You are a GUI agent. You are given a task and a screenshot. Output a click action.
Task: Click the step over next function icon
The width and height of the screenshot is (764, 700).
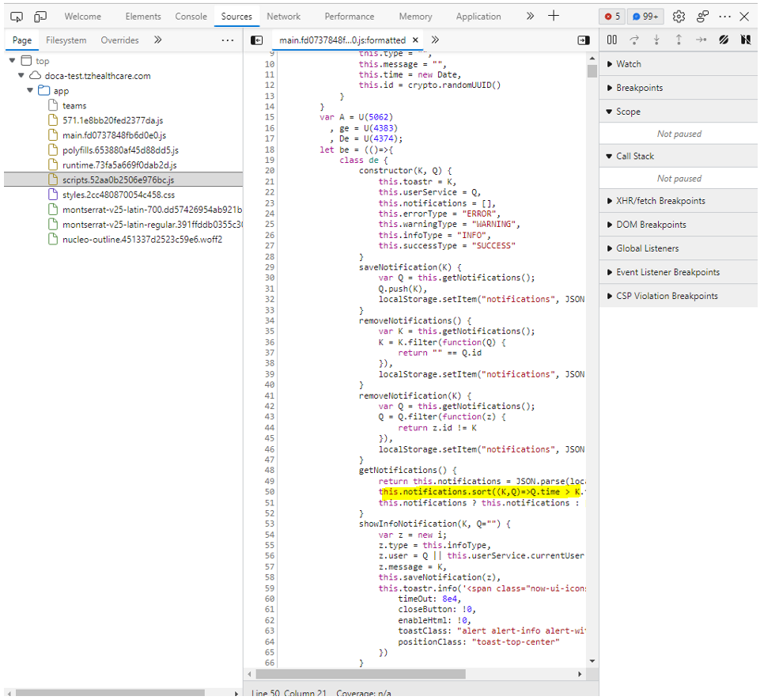634,40
